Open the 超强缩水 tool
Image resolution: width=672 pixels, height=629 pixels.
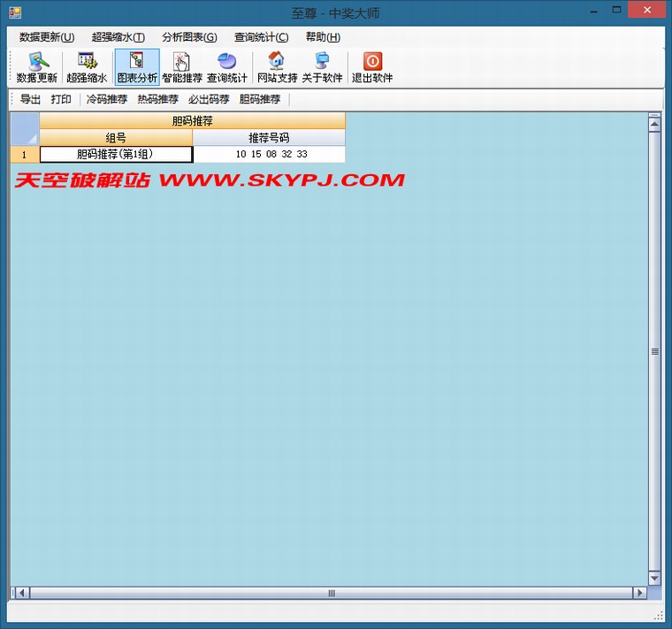coord(87,67)
